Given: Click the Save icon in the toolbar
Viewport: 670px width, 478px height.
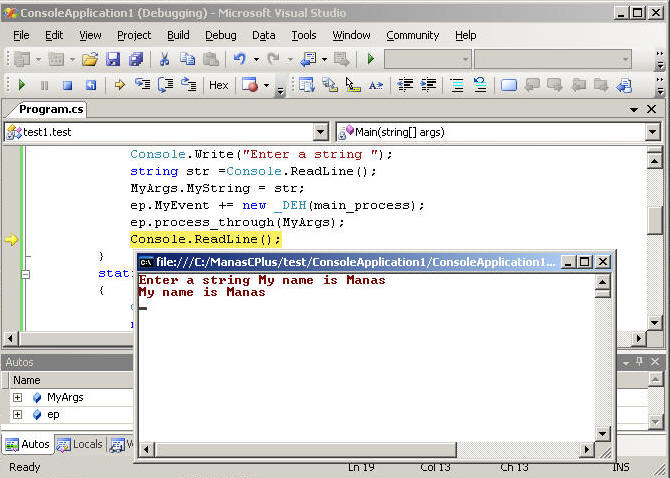Looking at the screenshot, I should [x=112, y=60].
